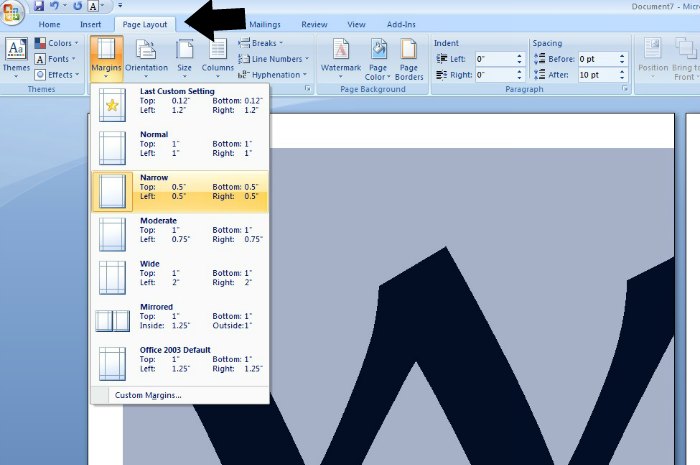Switch to the Home tab
The width and height of the screenshot is (700, 465).
click(50, 25)
